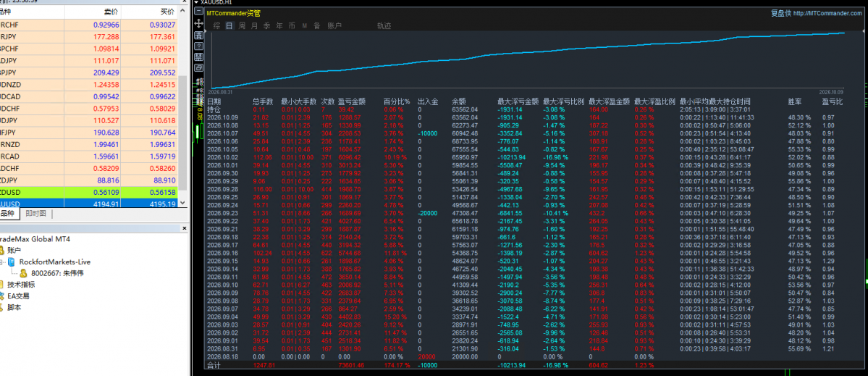Switch to the 币 symbol tab
The width and height of the screenshot is (868, 376).
(x=292, y=26)
